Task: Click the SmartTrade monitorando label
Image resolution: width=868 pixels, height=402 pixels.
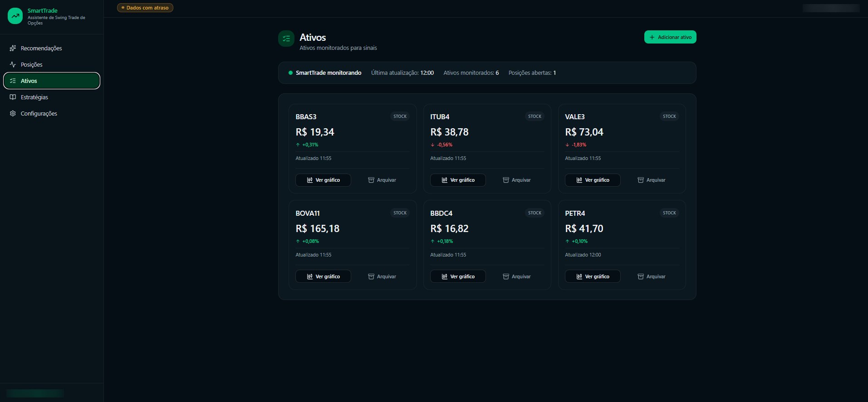Action: pos(329,73)
